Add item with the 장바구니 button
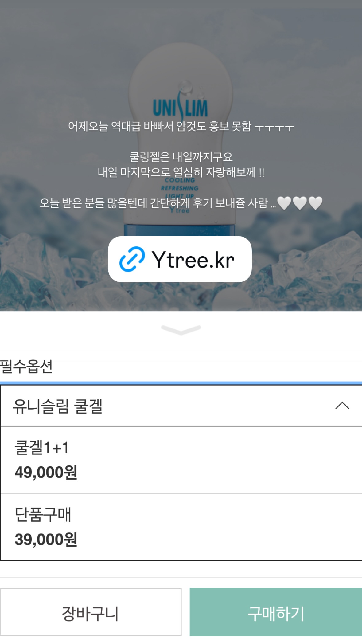The width and height of the screenshot is (362, 644). (x=91, y=612)
